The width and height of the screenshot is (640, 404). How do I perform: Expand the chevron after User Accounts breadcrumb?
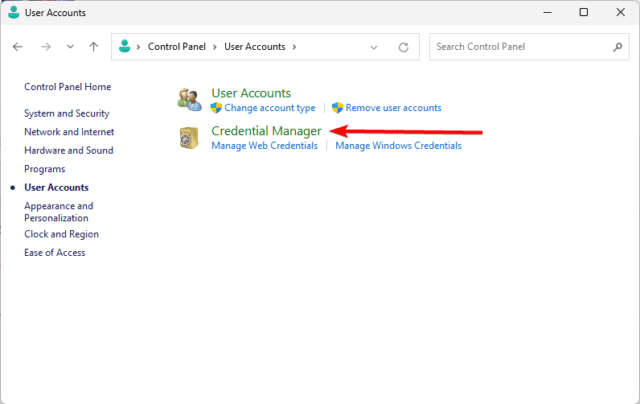click(x=294, y=47)
